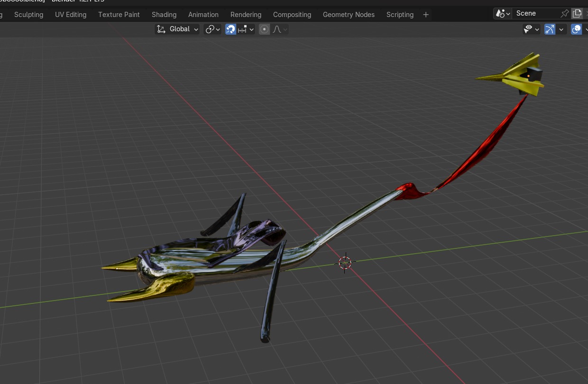The image size is (588, 384).
Task: Toggle the snapping magnet button
Action: coord(230,29)
